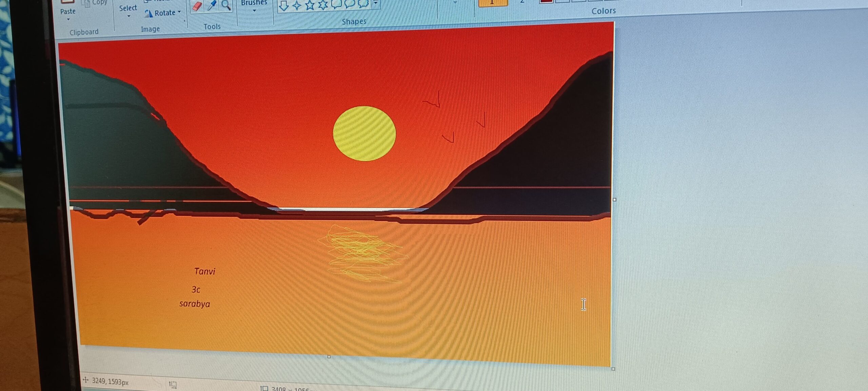Click the cursor position icon in status bar
Screen dimensions: 868x391
(86, 380)
